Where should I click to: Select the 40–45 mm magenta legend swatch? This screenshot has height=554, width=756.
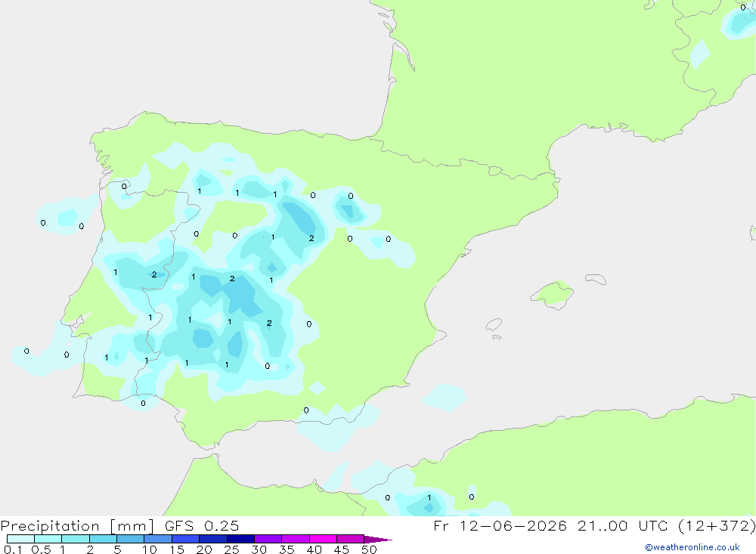(x=323, y=539)
